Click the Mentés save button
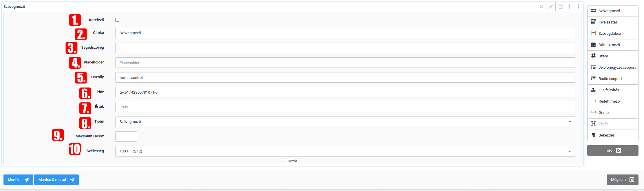644x191 pixels. [18, 180]
